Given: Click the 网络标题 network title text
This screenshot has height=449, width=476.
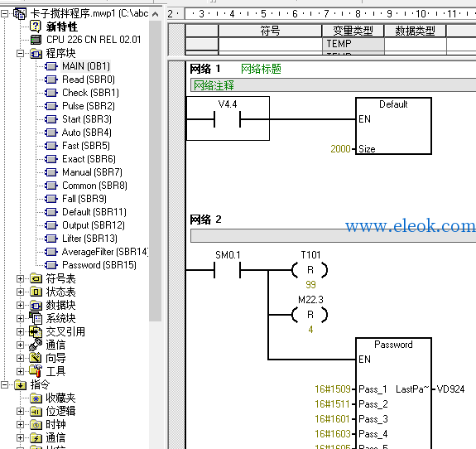Looking at the screenshot, I should tap(261, 69).
